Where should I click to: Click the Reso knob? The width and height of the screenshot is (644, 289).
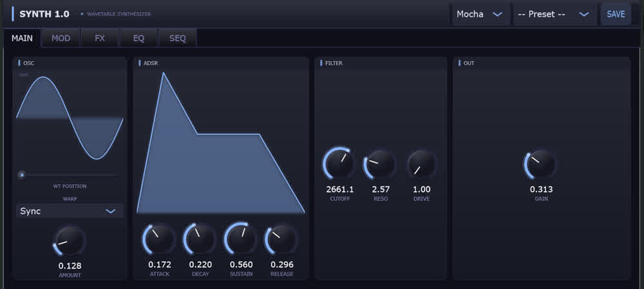[x=379, y=163]
